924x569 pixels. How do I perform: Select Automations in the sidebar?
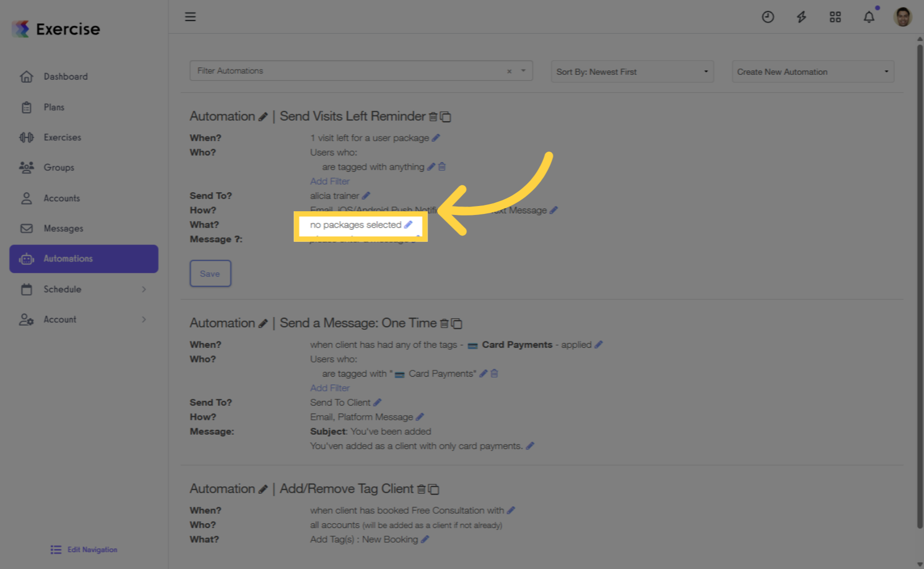coord(84,259)
